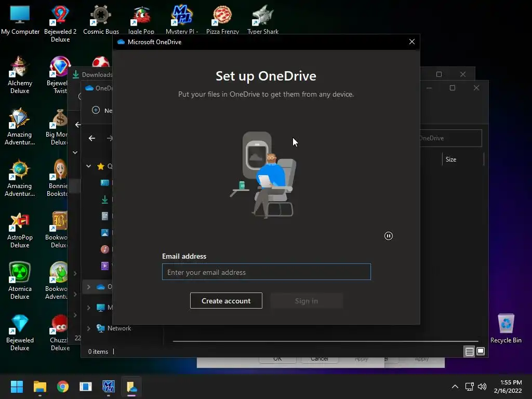The height and width of the screenshot is (399, 532).
Task: Open Bonnie's Bookstore desktop shortcut
Action: coord(57,178)
